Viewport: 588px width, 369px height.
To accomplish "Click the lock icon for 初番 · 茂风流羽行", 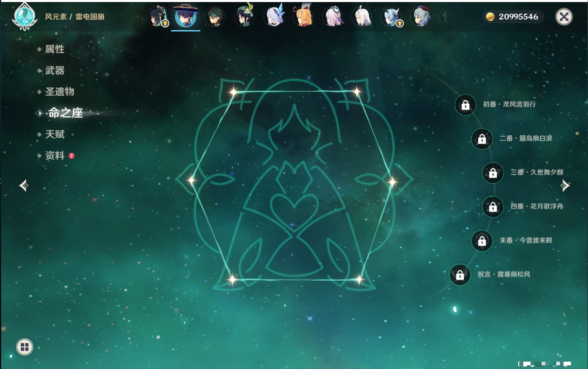I will point(465,105).
